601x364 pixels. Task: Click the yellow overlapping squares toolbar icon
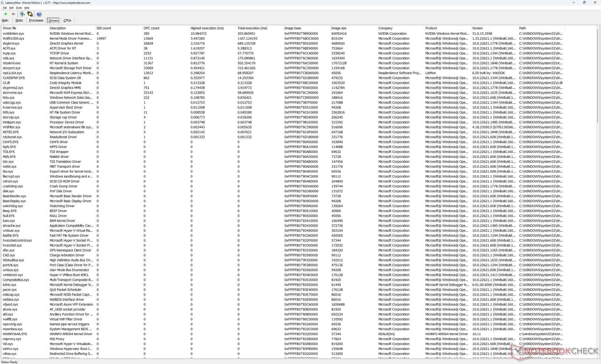[x=30, y=14]
